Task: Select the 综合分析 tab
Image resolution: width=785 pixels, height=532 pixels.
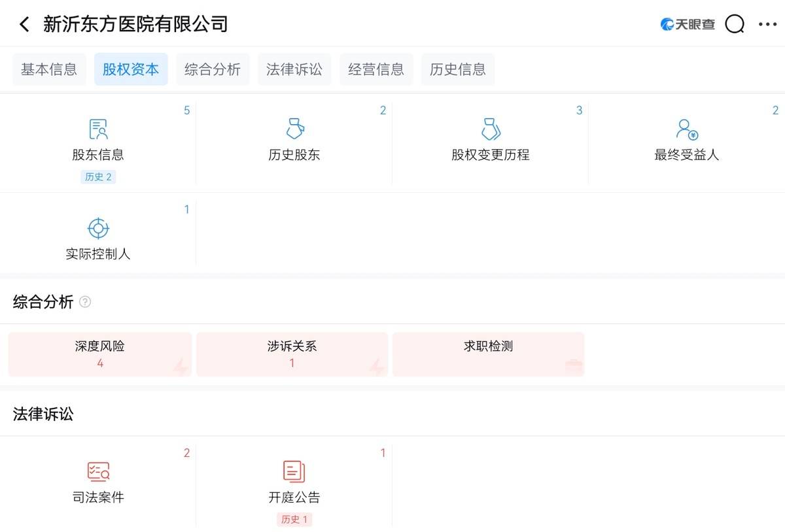Action: point(213,69)
